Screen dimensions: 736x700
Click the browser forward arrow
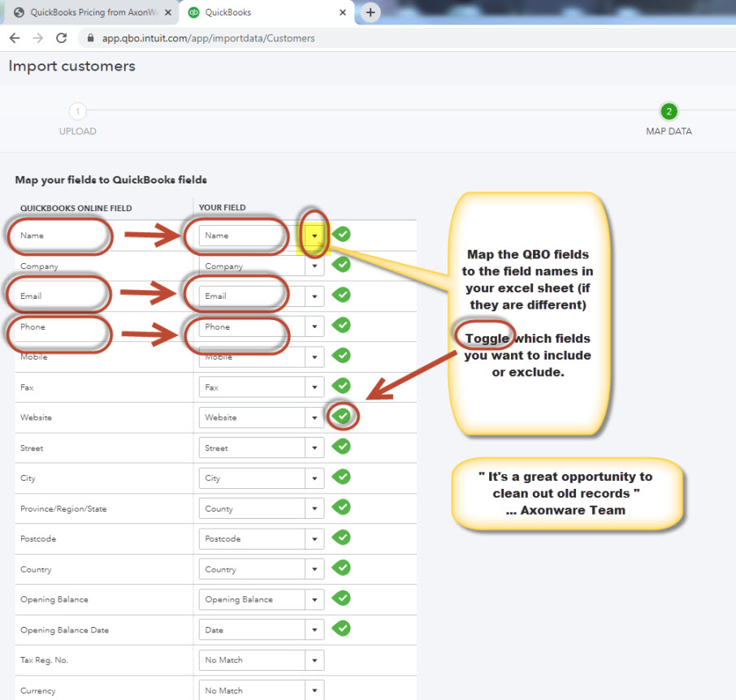point(38,38)
